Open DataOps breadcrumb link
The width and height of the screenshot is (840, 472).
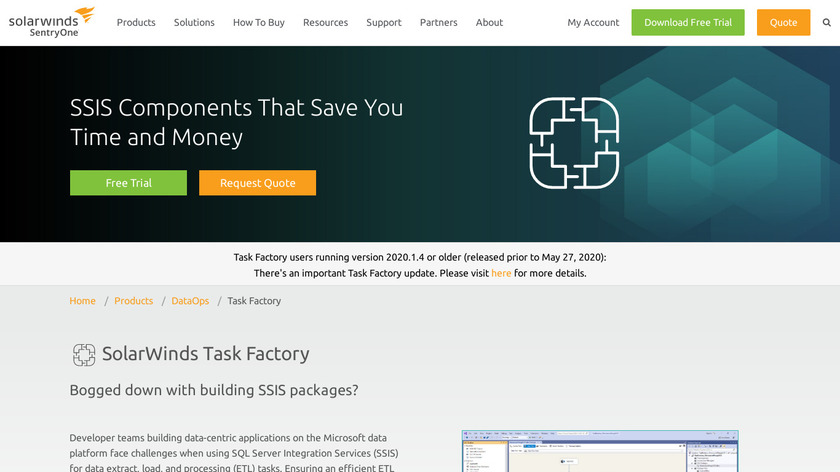(x=190, y=301)
